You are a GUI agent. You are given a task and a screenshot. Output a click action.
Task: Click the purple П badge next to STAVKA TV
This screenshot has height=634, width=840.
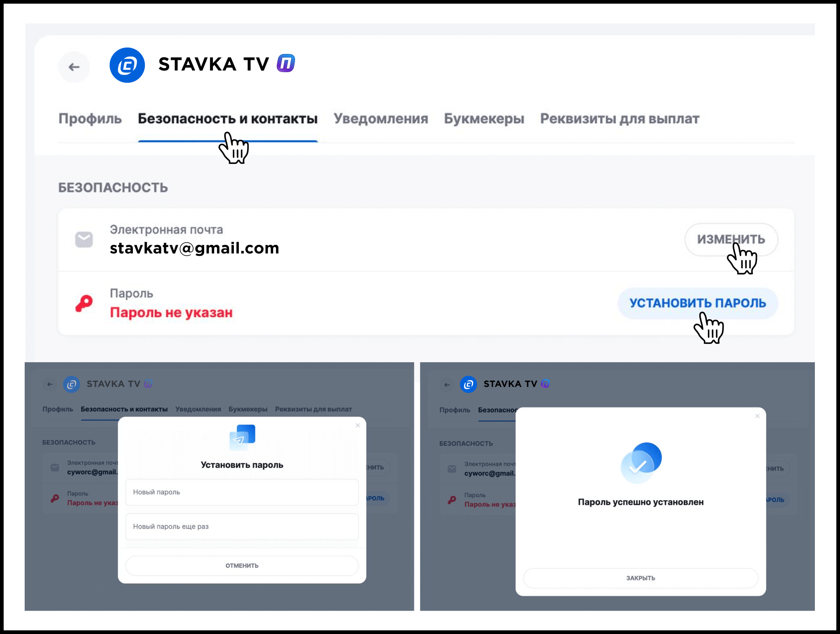pyautogui.click(x=286, y=63)
